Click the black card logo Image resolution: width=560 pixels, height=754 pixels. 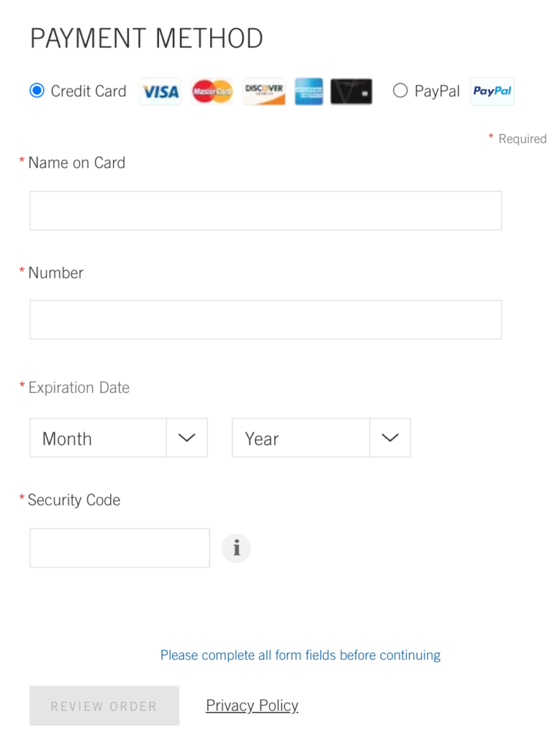tap(351, 92)
